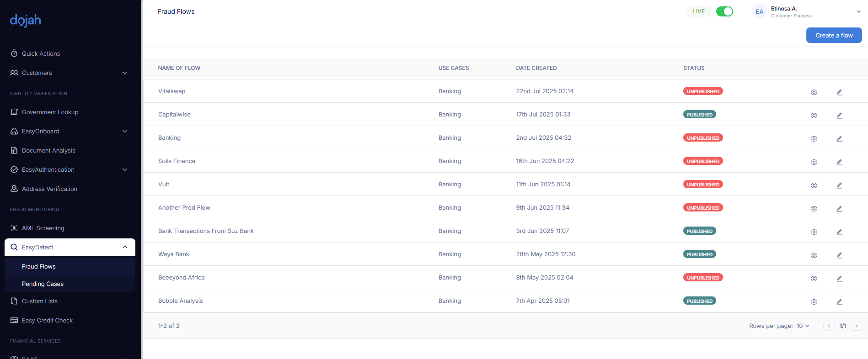
Task: Toggle the LIVE mode switch
Action: click(724, 11)
